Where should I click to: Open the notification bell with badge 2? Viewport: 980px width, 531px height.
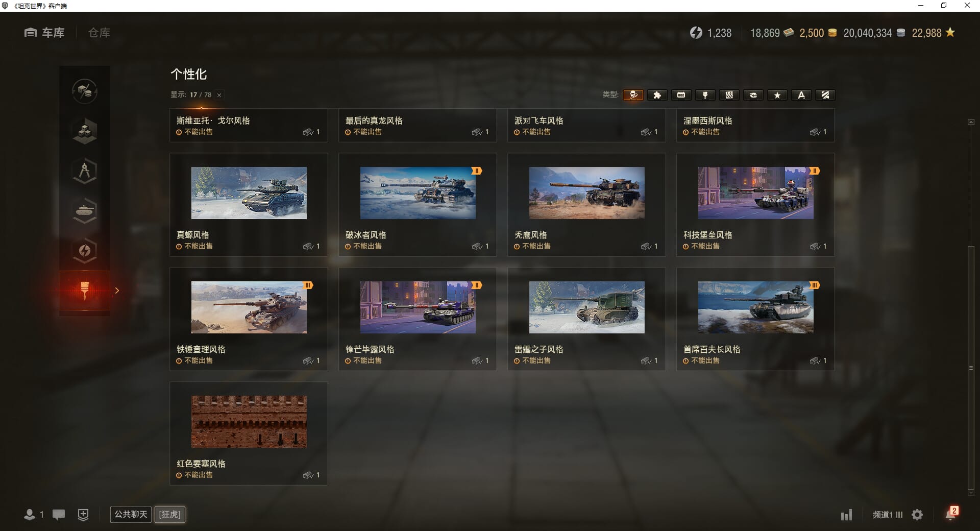pyautogui.click(x=951, y=514)
